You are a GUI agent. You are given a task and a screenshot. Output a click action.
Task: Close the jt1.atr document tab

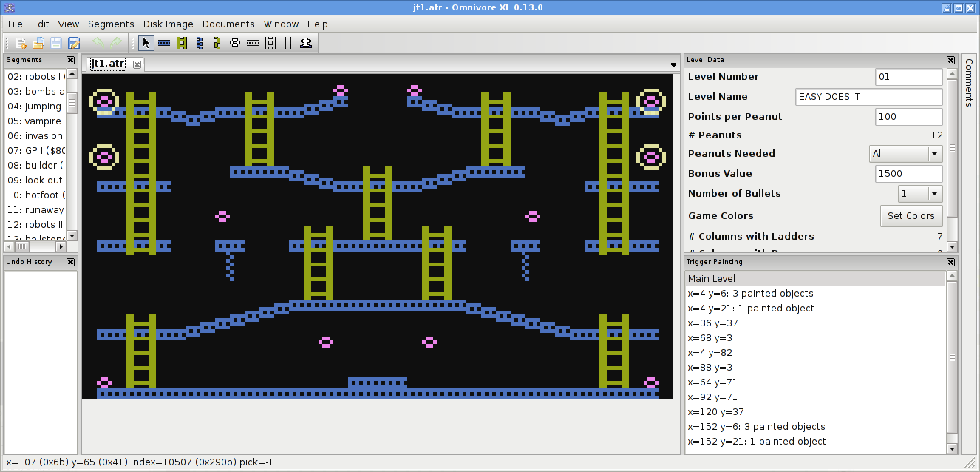pos(137,64)
